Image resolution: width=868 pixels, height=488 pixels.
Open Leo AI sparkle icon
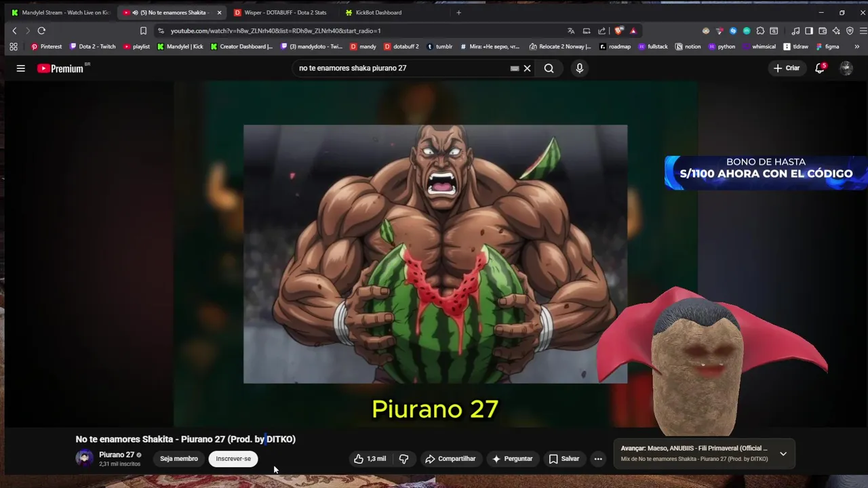[x=836, y=30]
